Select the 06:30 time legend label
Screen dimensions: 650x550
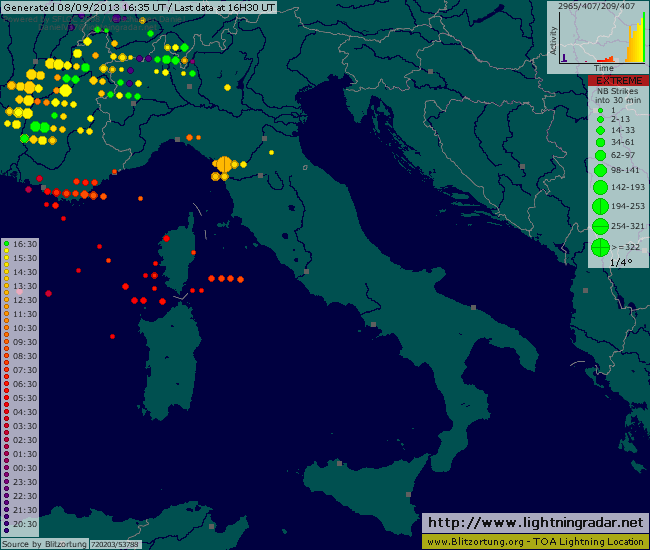25,384
